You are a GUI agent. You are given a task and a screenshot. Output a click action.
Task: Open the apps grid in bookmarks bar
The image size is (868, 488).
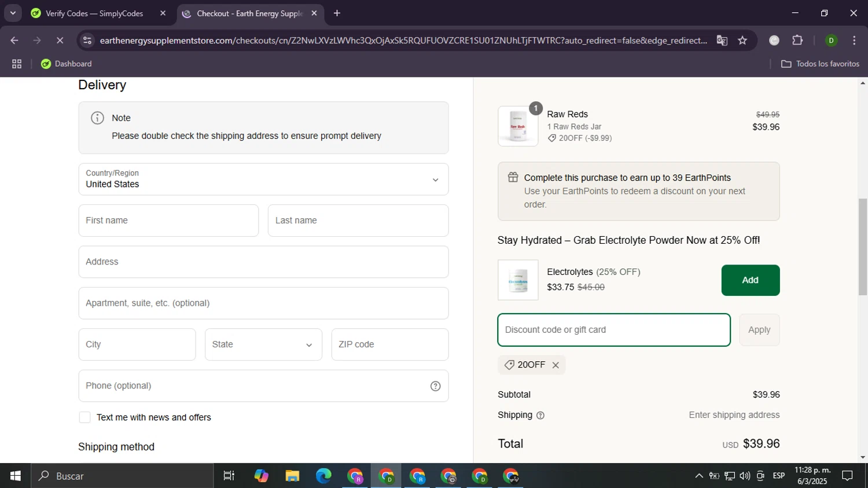click(x=17, y=64)
